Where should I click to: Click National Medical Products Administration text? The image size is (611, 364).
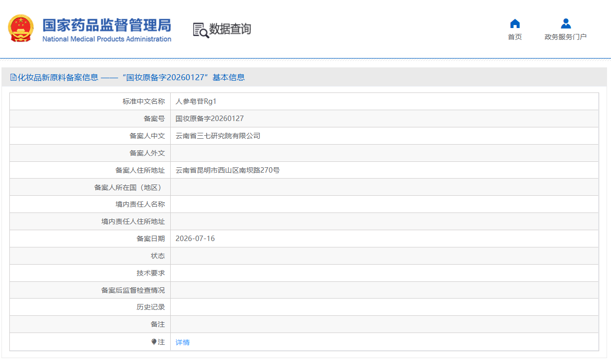[x=107, y=39]
